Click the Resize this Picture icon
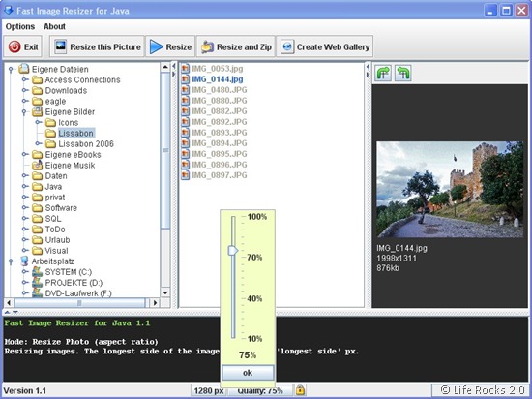The height and width of the screenshot is (399, 532). point(61,46)
